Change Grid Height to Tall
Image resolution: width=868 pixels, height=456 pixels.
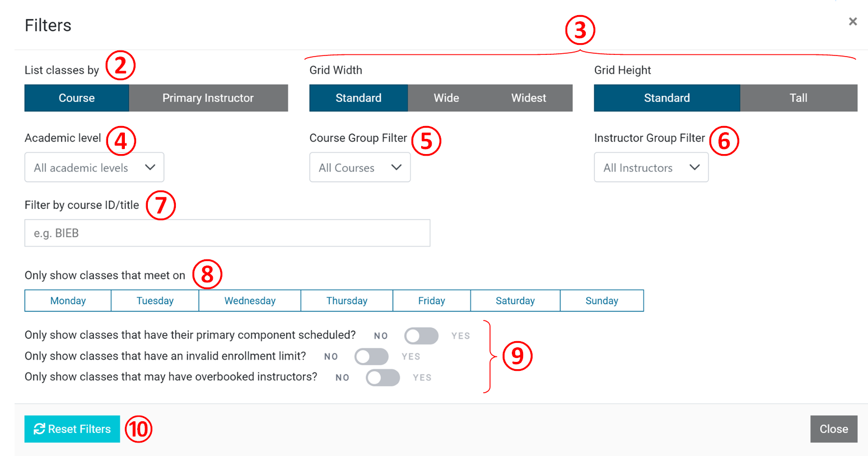coord(799,97)
